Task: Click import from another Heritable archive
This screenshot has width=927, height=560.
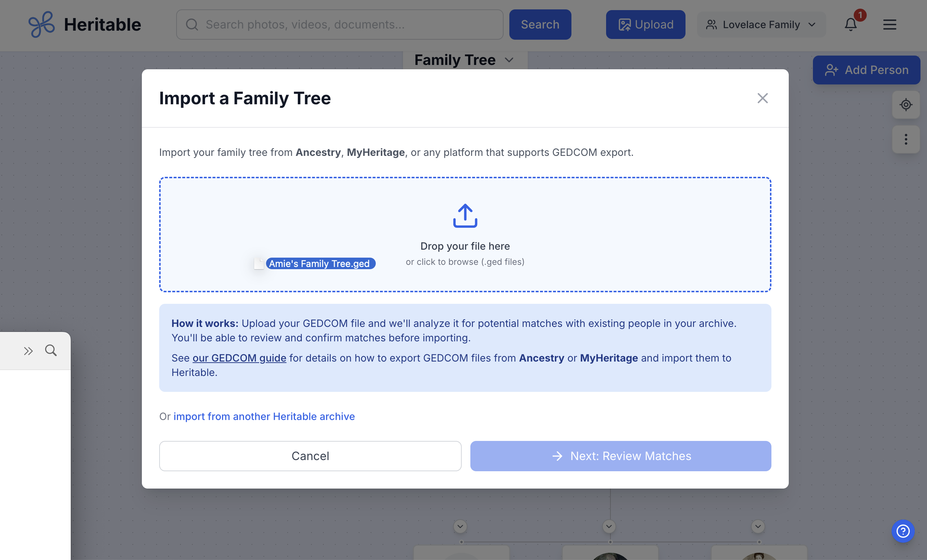Action: pos(264,416)
